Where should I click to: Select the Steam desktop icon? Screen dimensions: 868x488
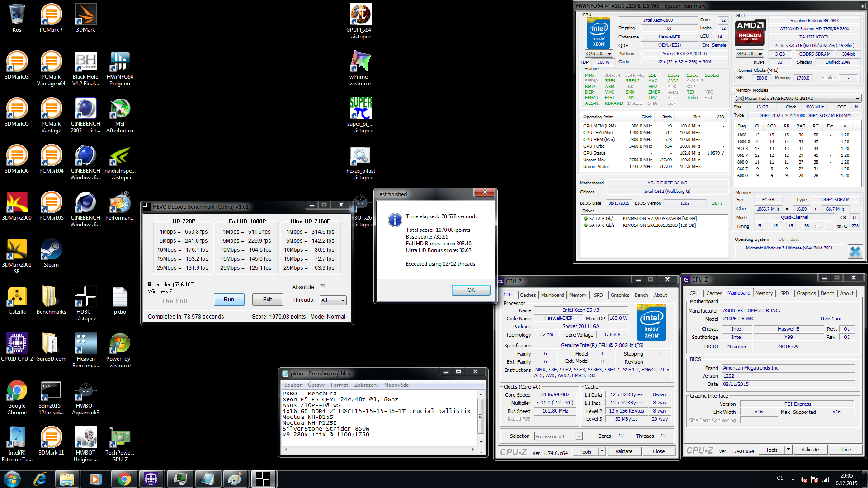click(51, 253)
